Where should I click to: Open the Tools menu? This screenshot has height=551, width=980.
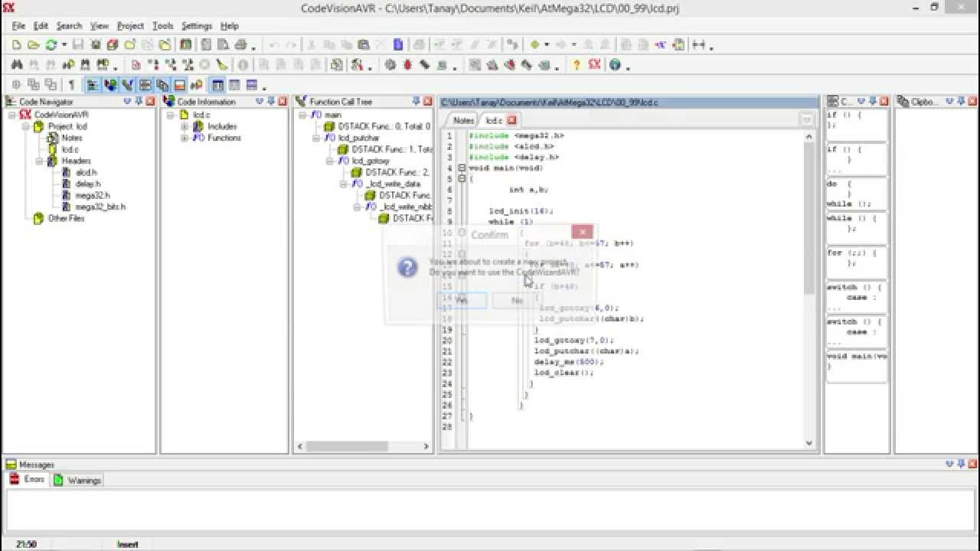162,26
